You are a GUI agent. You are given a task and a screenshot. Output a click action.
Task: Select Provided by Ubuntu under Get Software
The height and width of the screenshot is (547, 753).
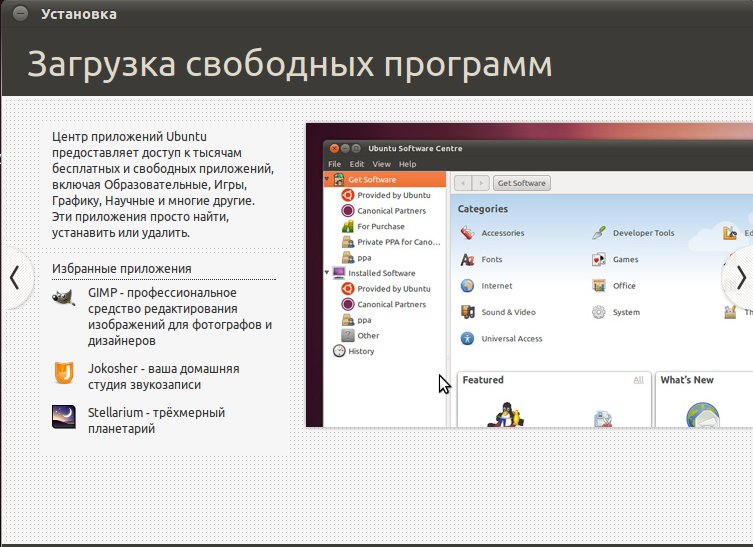[x=386, y=195]
